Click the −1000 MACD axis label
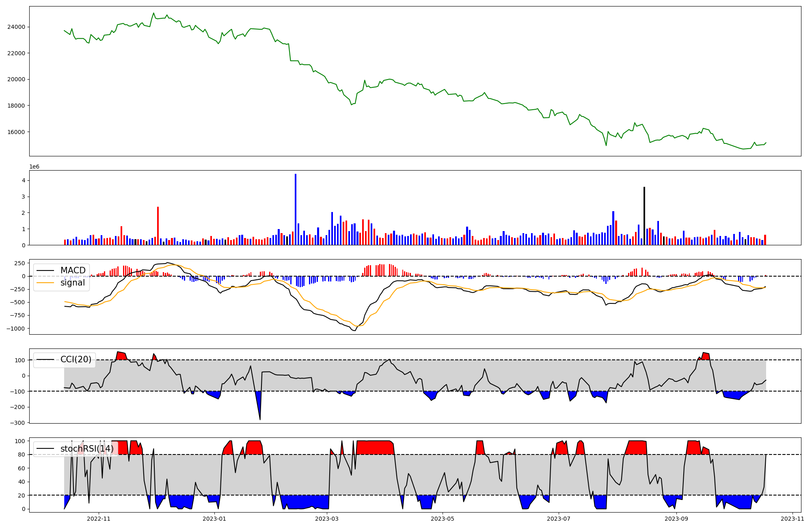The image size is (812, 528). pos(15,329)
